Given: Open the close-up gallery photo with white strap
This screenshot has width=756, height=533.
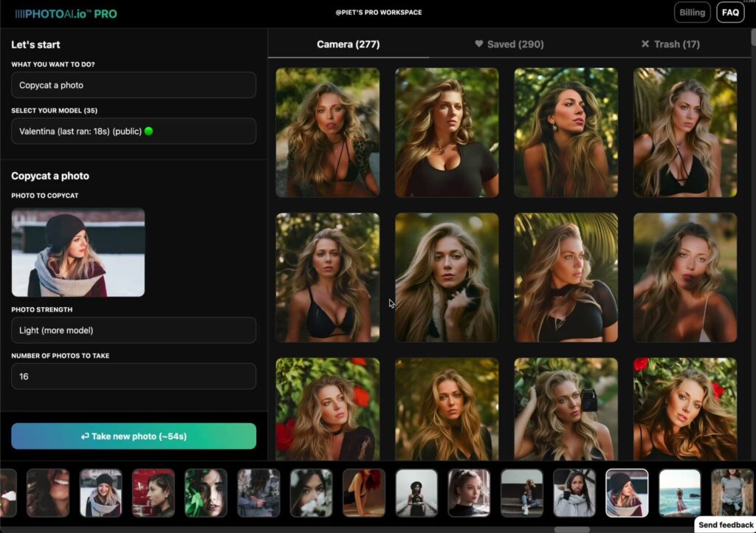Looking at the screenshot, I should (x=685, y=278).
